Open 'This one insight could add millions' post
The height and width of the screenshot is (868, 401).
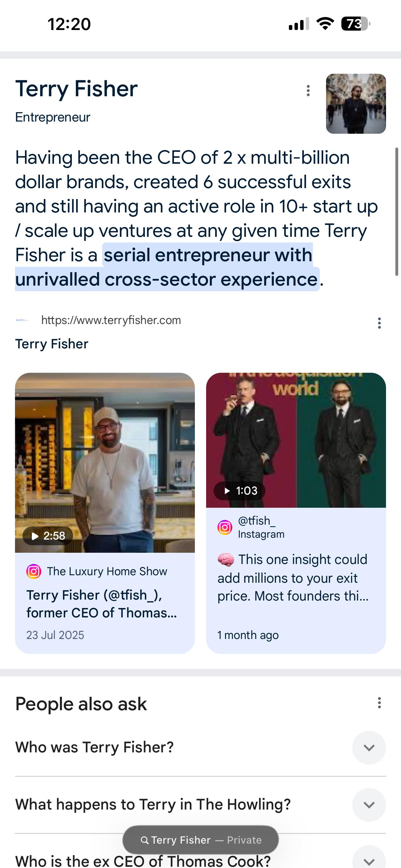(293, 577)
